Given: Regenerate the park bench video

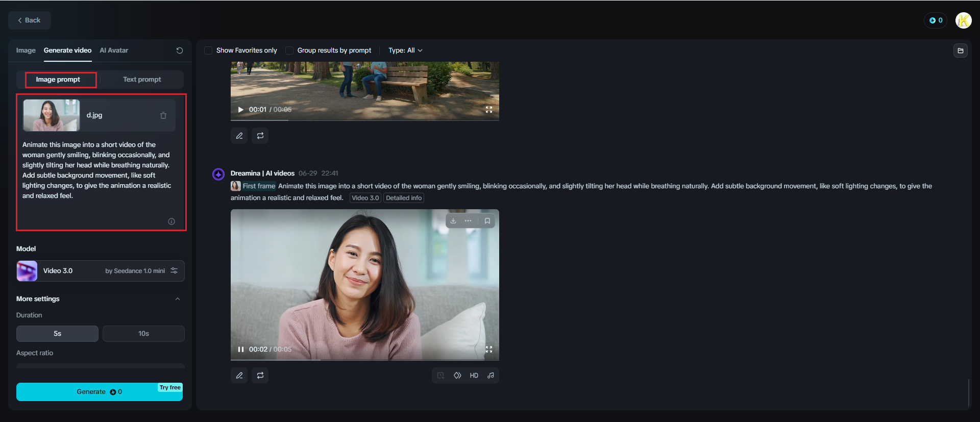Looking at the screenshot, I should tap(260, 136).
